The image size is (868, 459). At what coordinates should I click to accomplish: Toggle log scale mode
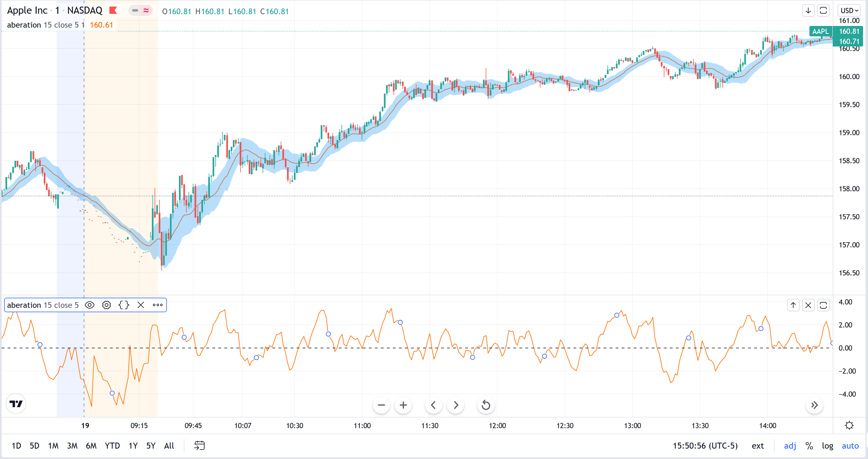coord(827,446)
